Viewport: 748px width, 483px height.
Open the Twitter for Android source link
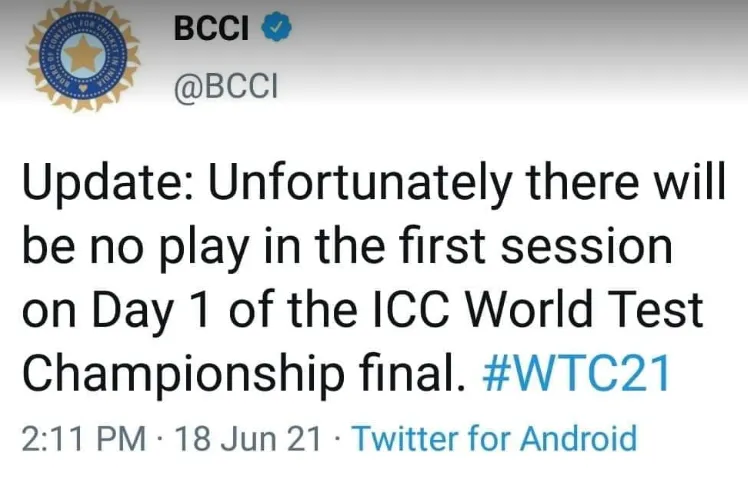coord(494,438)
